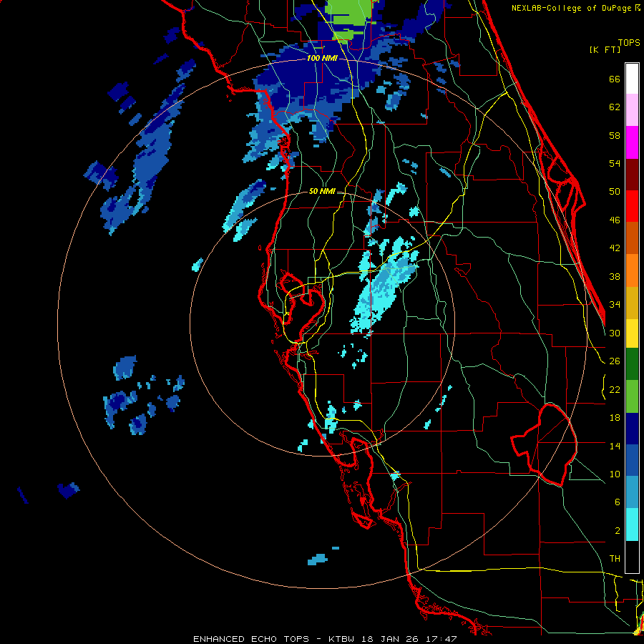Viewport: 644px width, 644px height.
Task: Click the light pink legend swatch
Action: click(632, 110)
